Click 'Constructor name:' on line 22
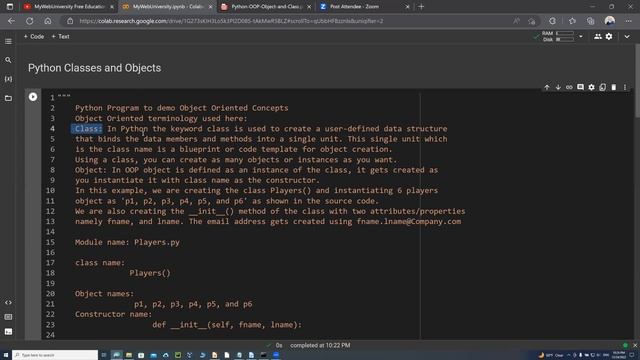This screenshot has height=360, width=640. point(113,314)
